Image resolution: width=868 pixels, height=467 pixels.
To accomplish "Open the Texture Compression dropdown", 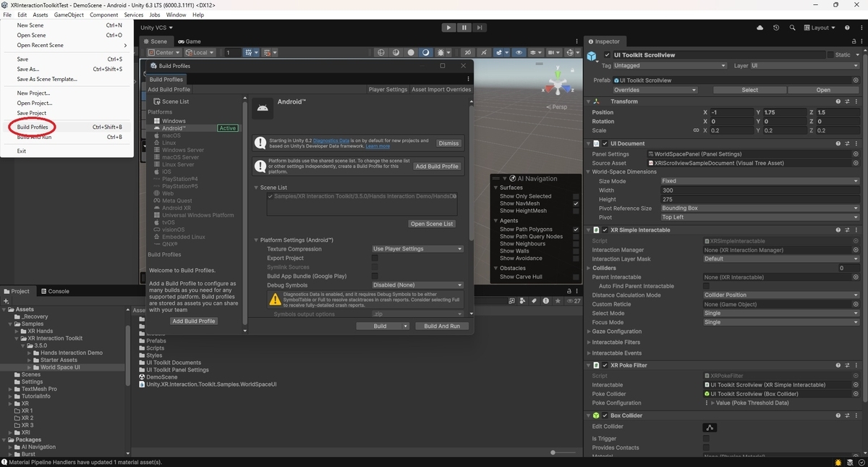I will coord(417,249).
